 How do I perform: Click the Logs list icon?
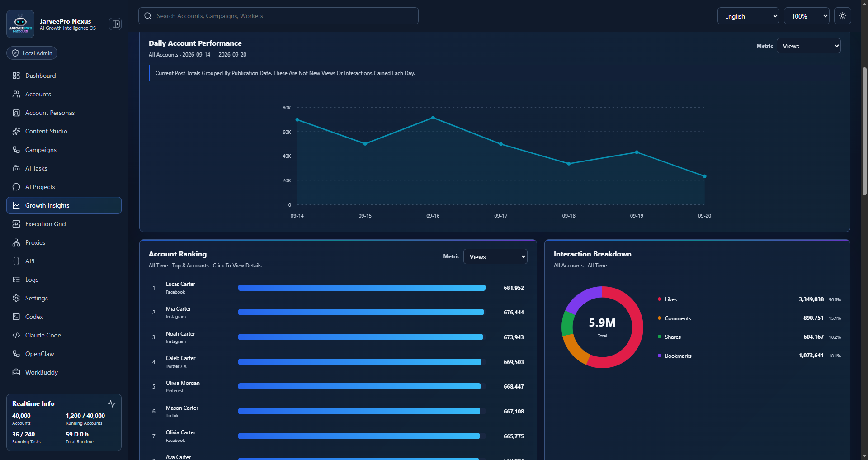pyautogui.click(x=16, y=280)
